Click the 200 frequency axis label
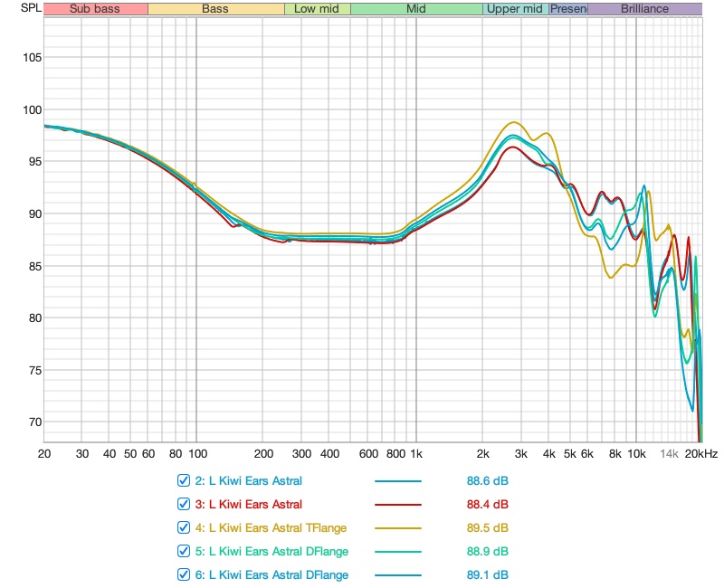 pos(263,454)
